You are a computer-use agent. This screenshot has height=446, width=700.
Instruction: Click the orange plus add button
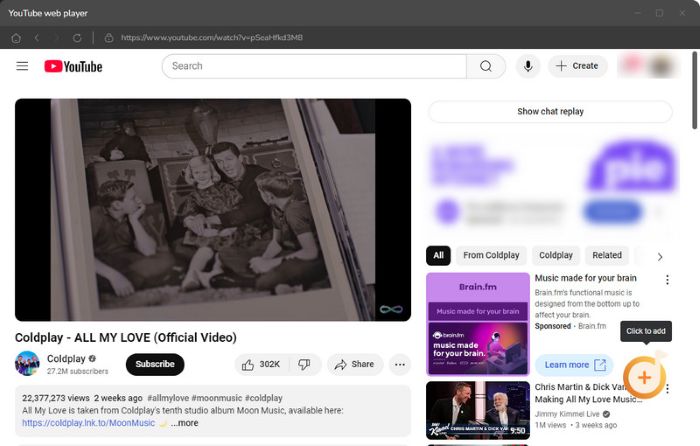coord(644,378)
